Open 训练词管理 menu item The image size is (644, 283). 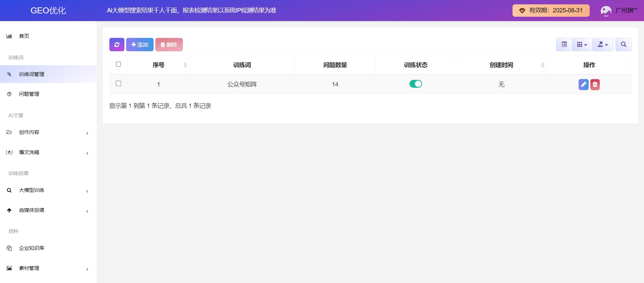pos(48,74)
